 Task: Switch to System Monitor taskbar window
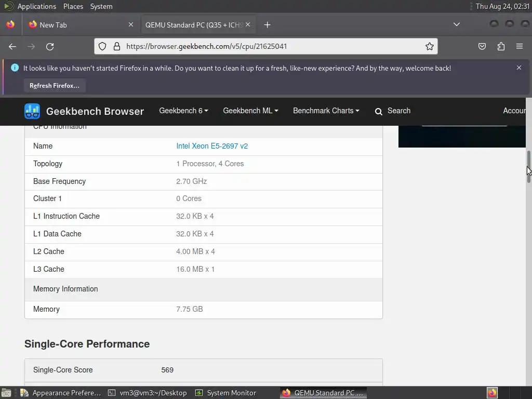[x=227, y=393]
